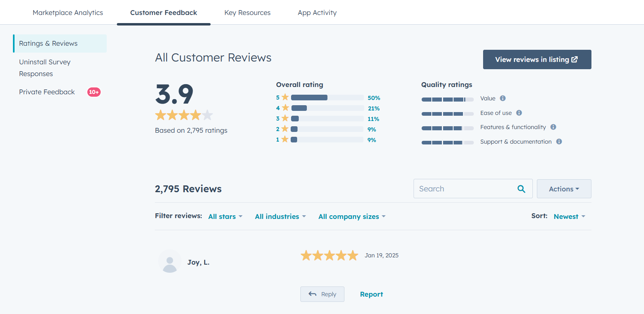
Task: Click the reviews Search input field
Action: coord(465,189)
